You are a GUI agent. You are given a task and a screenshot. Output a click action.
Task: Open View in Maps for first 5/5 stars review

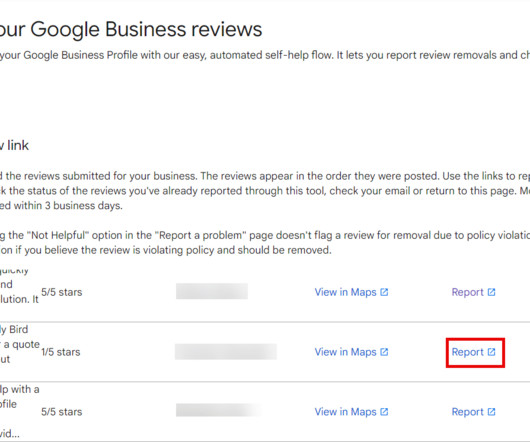(351, 292)
